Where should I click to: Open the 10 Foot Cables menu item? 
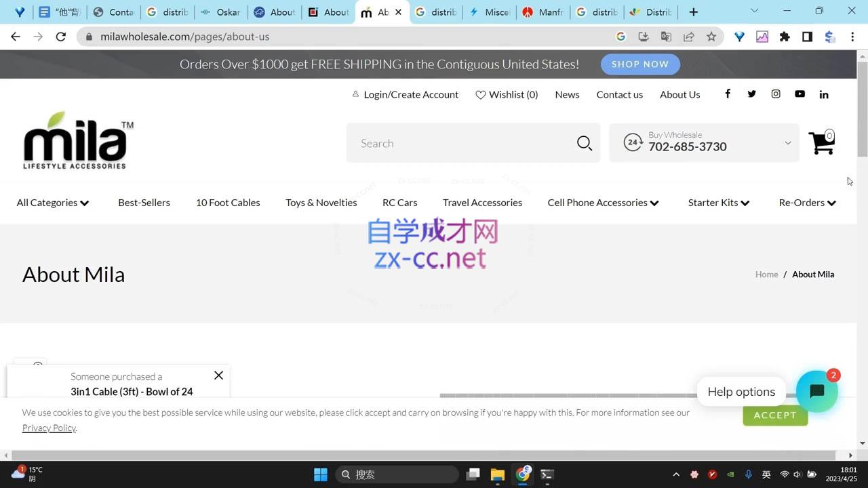point(228,203)
